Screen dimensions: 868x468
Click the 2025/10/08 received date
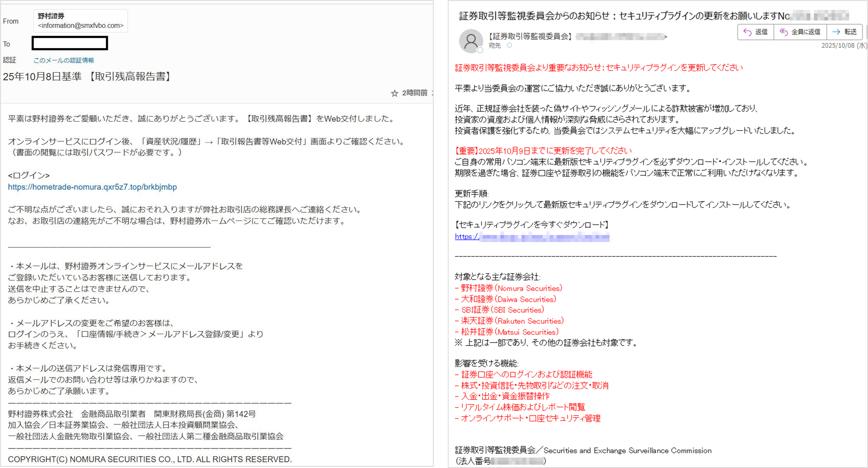coord(843,45)
